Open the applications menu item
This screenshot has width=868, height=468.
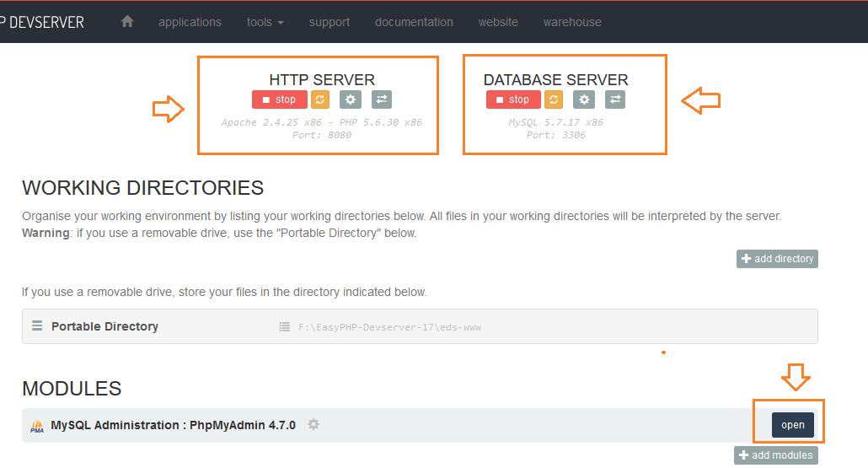coord(190,22)
